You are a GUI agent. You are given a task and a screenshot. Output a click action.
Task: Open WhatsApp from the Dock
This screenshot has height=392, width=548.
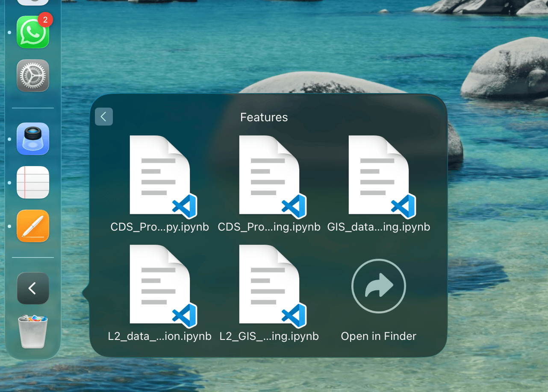pos(32,32)
